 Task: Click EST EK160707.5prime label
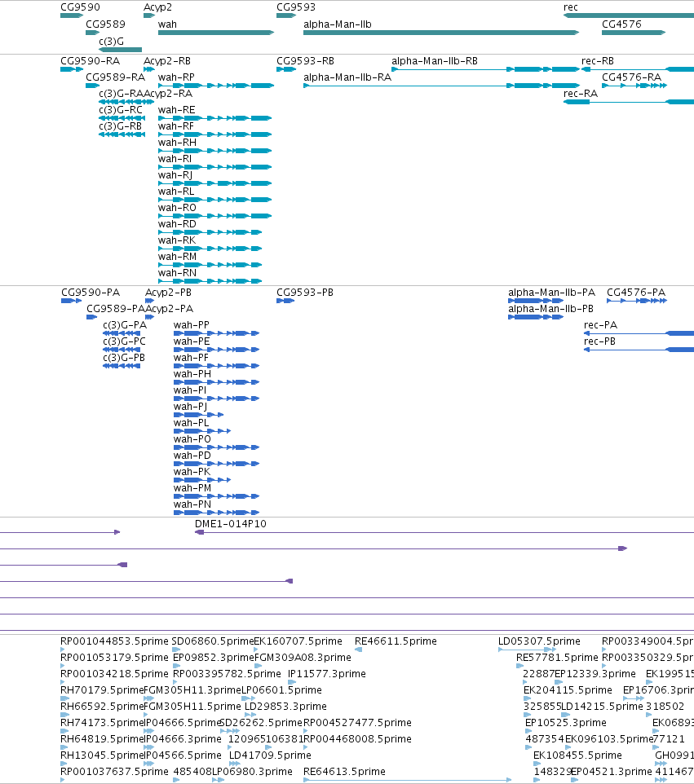tap(298, 641)
